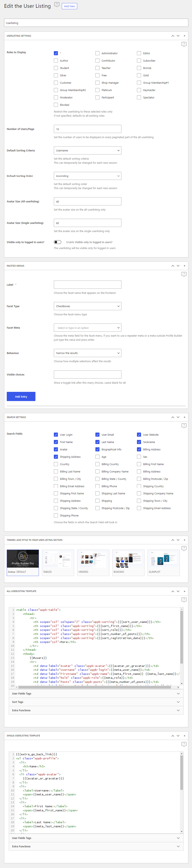Collapse the Single-Userlisting Template panel
The height and width of the screenshot is (868, 192).
click(184, 736)
